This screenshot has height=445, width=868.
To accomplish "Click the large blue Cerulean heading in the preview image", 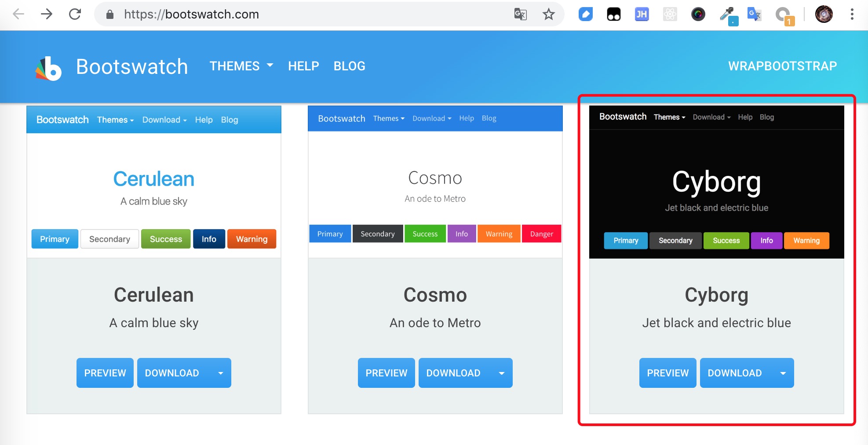I will pos(154,179).
